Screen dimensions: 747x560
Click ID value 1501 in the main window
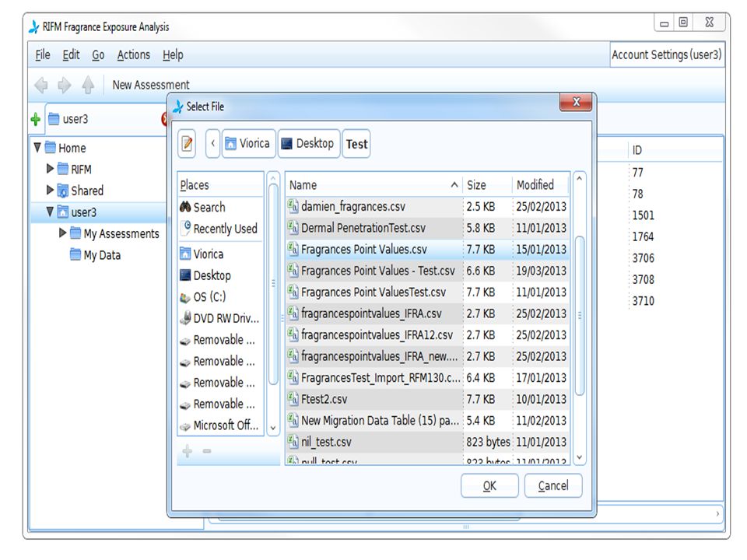click(643, 215)
